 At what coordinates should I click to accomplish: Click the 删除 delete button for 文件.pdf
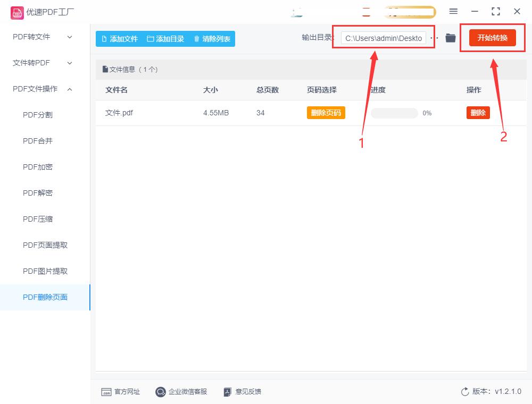point(478,113)
